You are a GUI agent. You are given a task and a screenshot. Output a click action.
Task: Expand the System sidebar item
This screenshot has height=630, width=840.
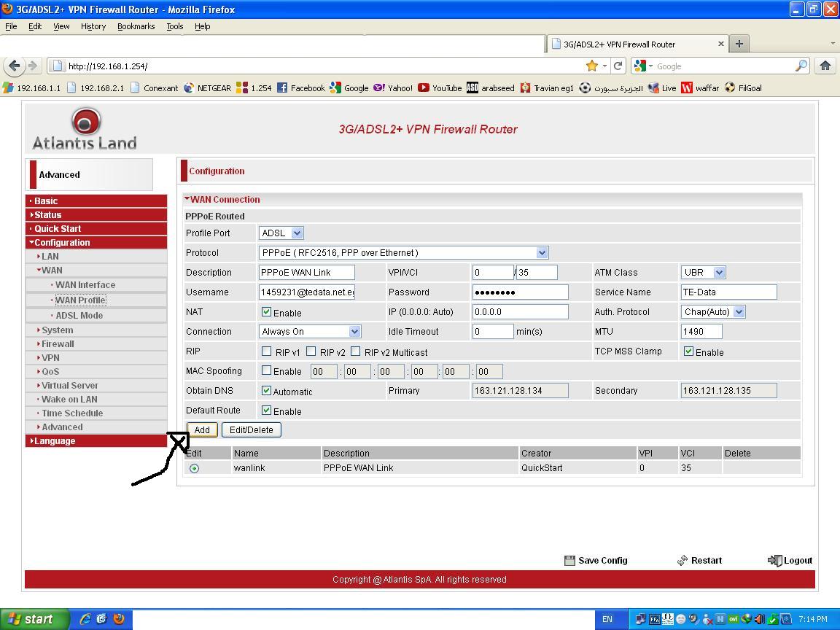[x=58, y=330]
